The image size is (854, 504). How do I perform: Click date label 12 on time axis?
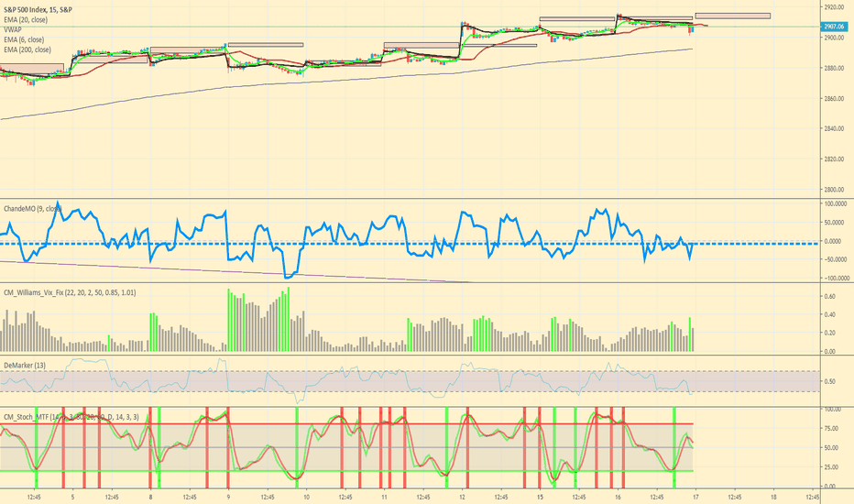[x=463, y=497]
